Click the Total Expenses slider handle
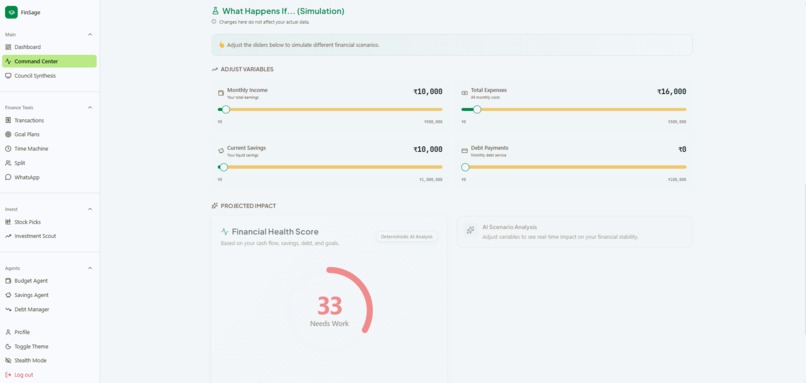This screenshot has width=806, height=383. (477, 110)
